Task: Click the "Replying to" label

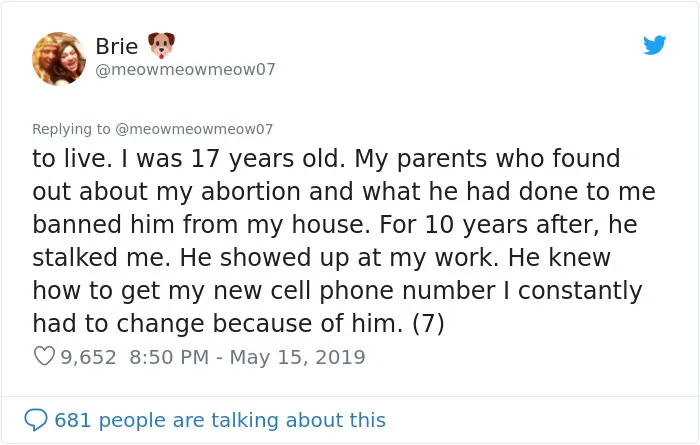Action: 71,129
